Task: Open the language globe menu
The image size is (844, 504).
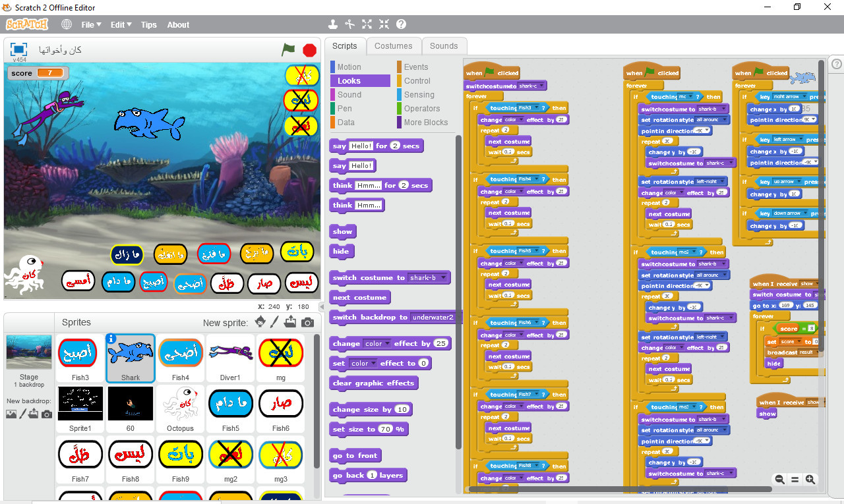Action: point(67,24)
